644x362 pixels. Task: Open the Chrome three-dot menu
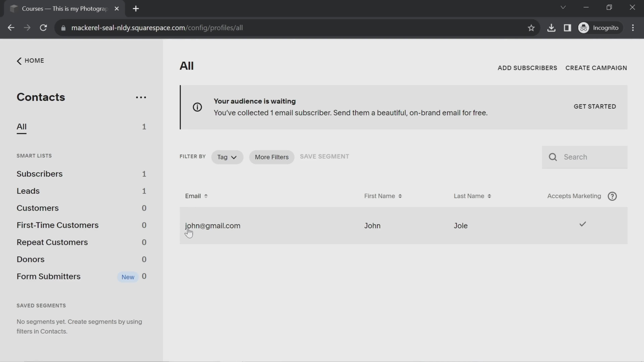click(x=633, y=28)
